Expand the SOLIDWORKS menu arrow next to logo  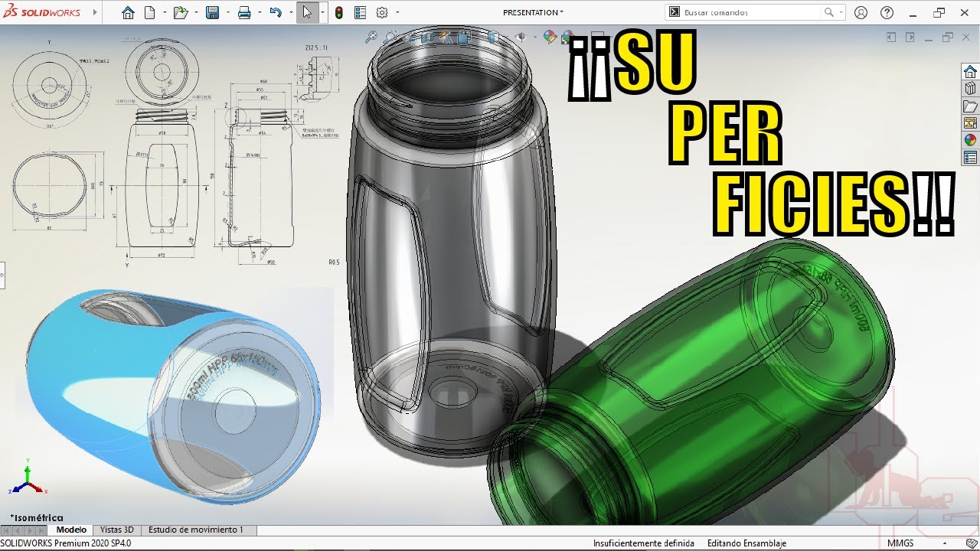click(95, 12)
